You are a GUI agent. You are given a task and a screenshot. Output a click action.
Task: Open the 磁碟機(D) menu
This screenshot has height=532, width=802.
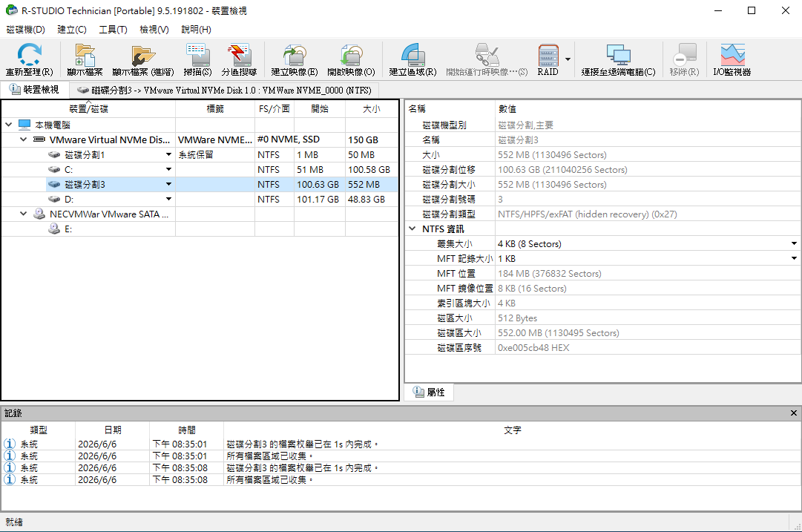(25, 30)
